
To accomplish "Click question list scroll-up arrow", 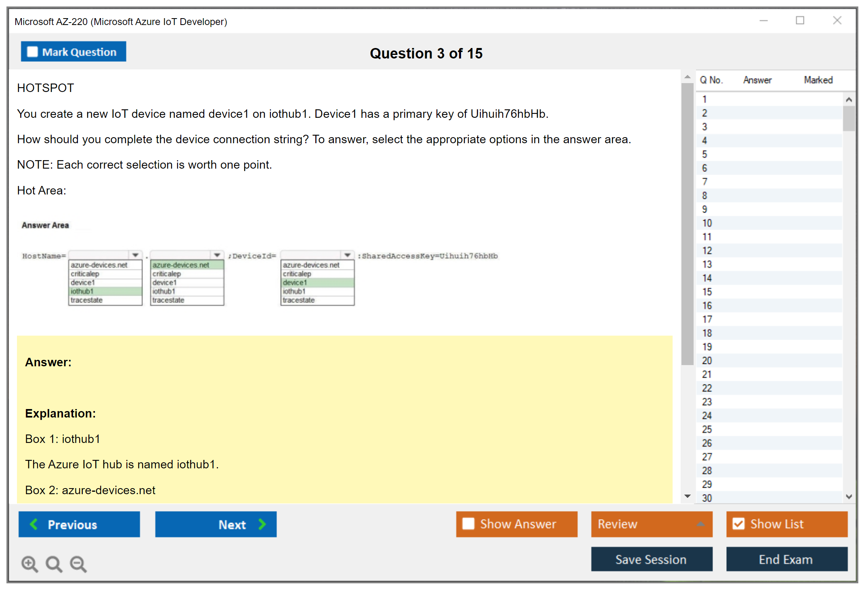I will pyautogui.click(x=849, y=100).
